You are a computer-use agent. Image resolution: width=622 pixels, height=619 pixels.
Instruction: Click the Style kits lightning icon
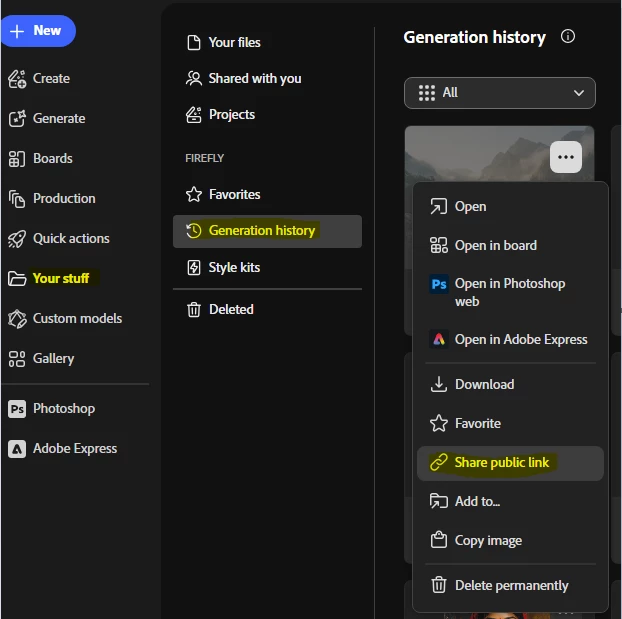click(194, 267)
